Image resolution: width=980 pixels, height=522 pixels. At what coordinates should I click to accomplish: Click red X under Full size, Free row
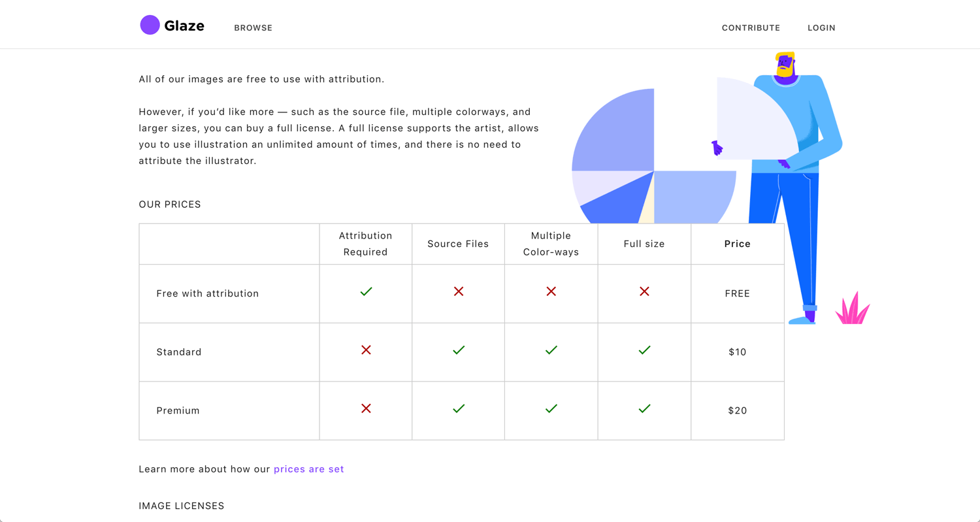pos(644,291)
